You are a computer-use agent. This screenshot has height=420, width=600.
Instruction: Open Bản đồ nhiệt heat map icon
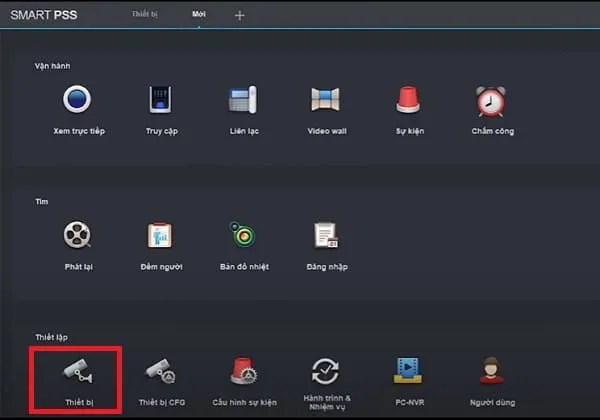click(244, 235)
